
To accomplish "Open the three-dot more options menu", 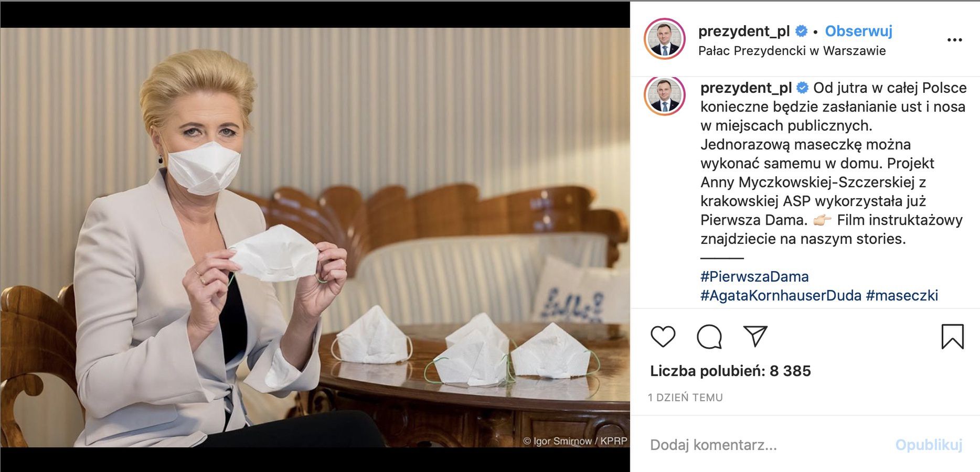I will 954,40.
